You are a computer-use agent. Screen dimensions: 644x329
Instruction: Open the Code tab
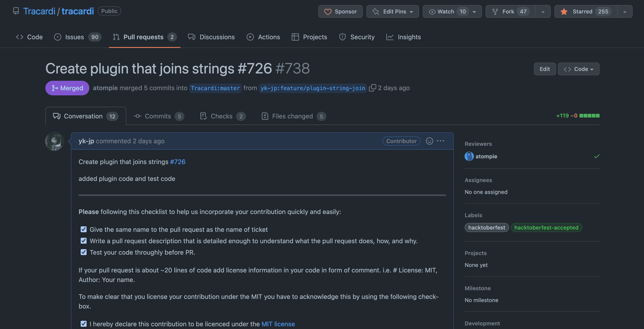[29, 37]
